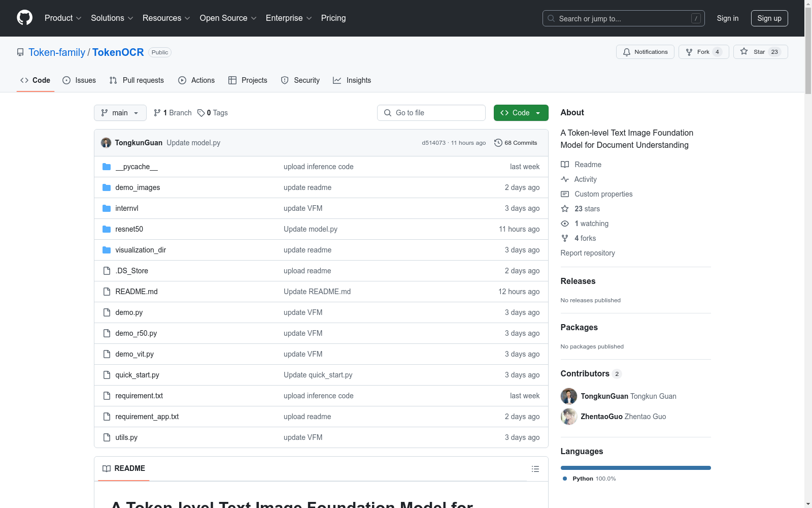The image size is (812, 508).
Task: Click ZhentaoGuo contributor avatar
Action: click(569, 417)
